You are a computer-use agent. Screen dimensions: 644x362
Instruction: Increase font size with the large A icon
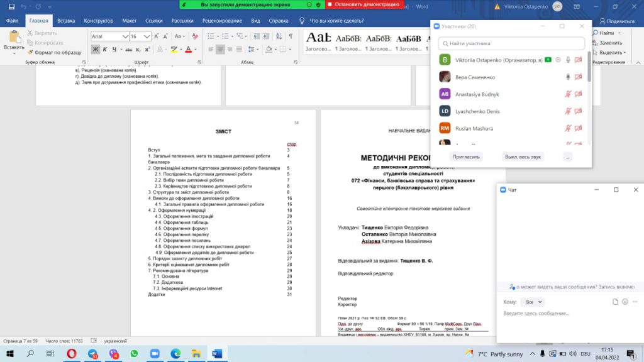(157, 36)
